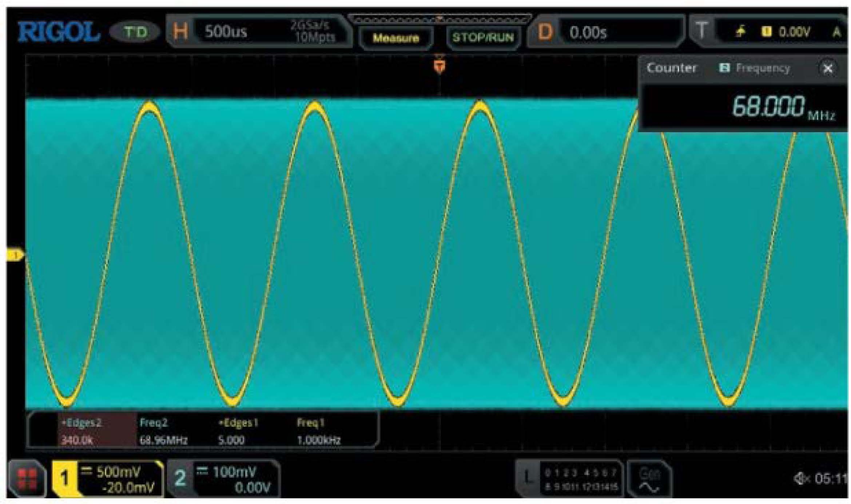Viewport: 851px width, 504px height.
Task: Click the T'D trigger status badge
Action: point(135,32)
